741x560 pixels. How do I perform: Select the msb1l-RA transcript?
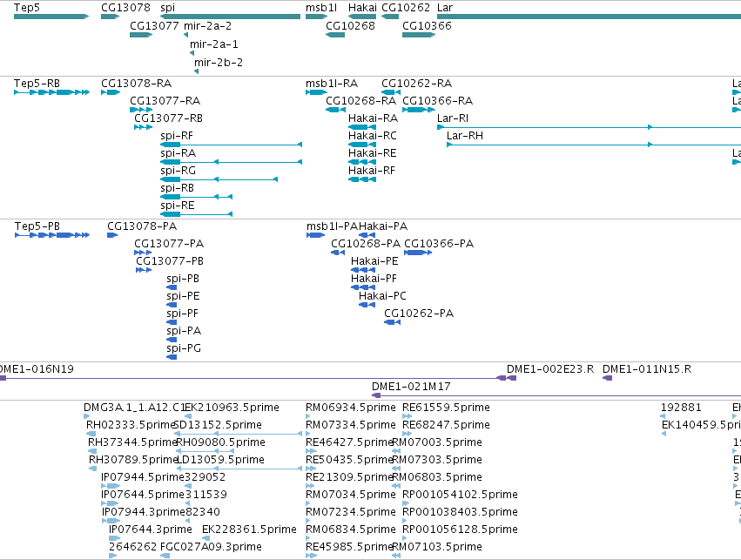[317, 92]
